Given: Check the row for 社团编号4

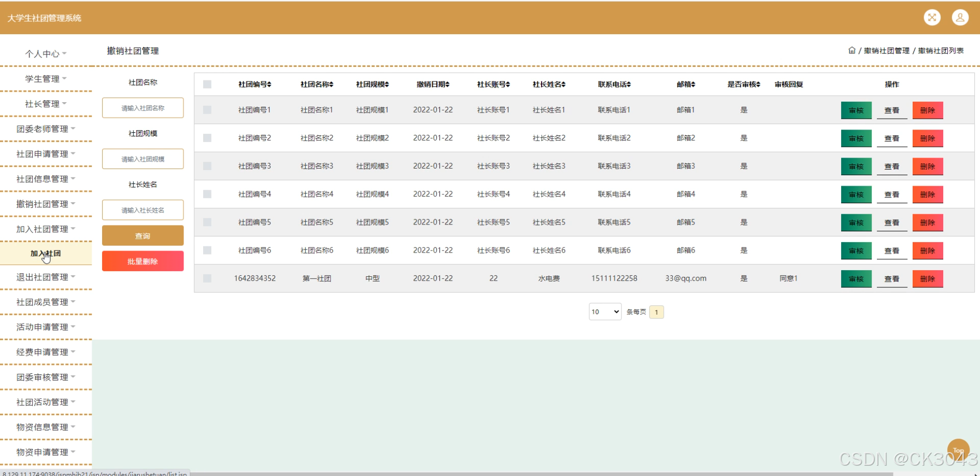Looking at the screenshot, I should (x=207, y=194).
